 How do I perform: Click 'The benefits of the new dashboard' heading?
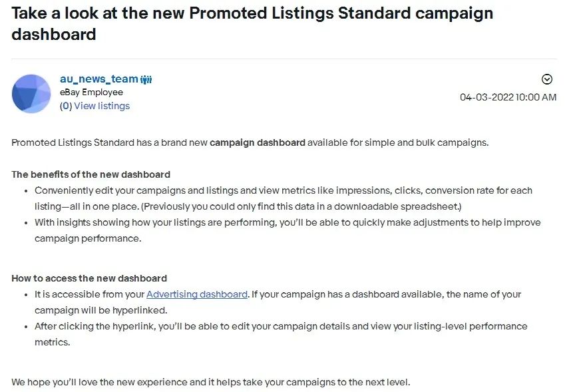pos(91,174)
